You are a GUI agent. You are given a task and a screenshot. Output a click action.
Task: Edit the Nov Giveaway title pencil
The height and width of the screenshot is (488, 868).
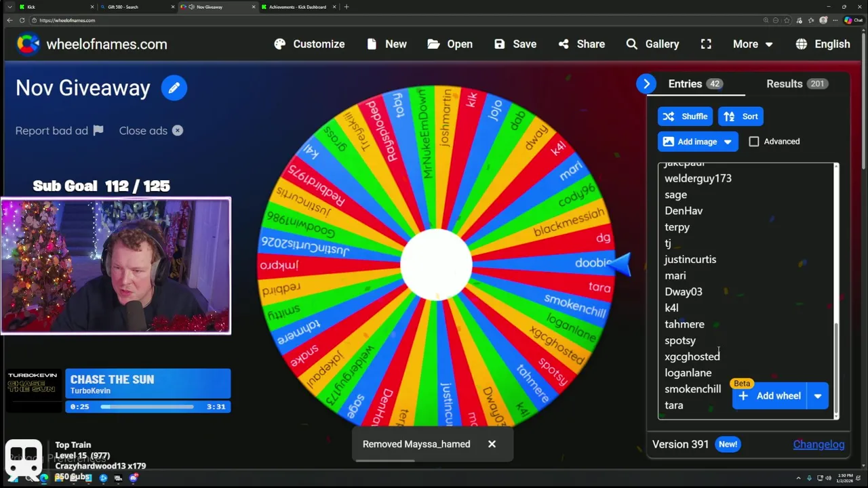174,88
